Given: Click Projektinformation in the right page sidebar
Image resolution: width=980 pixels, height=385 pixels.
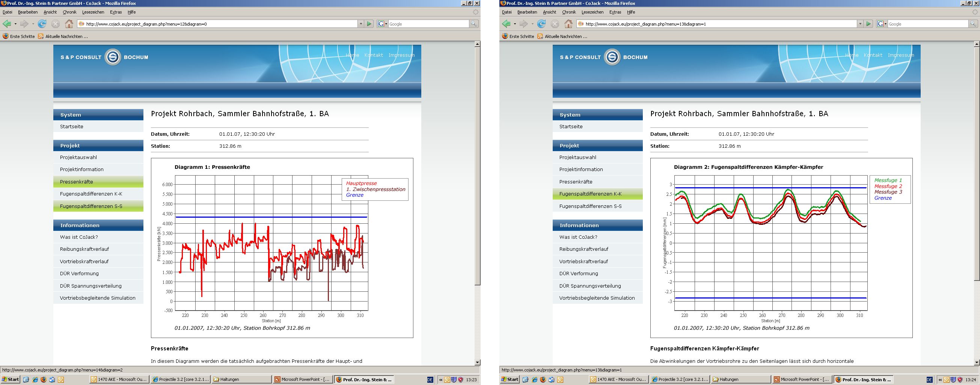Looking at the screenshot, I should [x=581, y=170].
